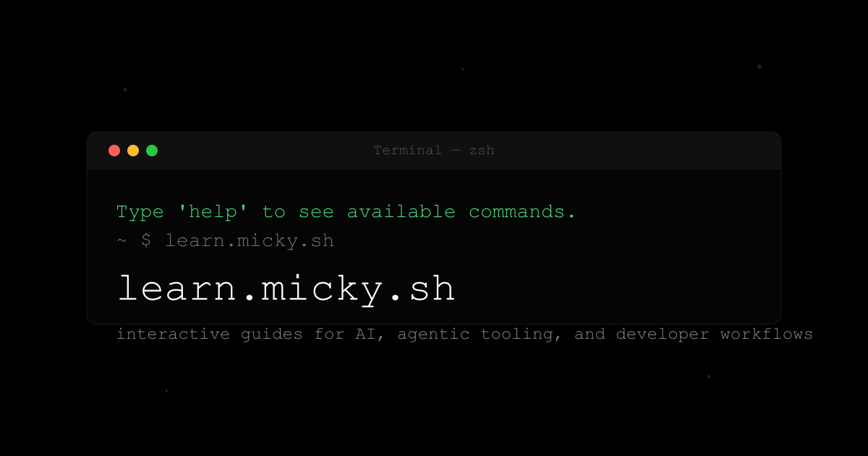Click the green maximize dot

(152, 151)
